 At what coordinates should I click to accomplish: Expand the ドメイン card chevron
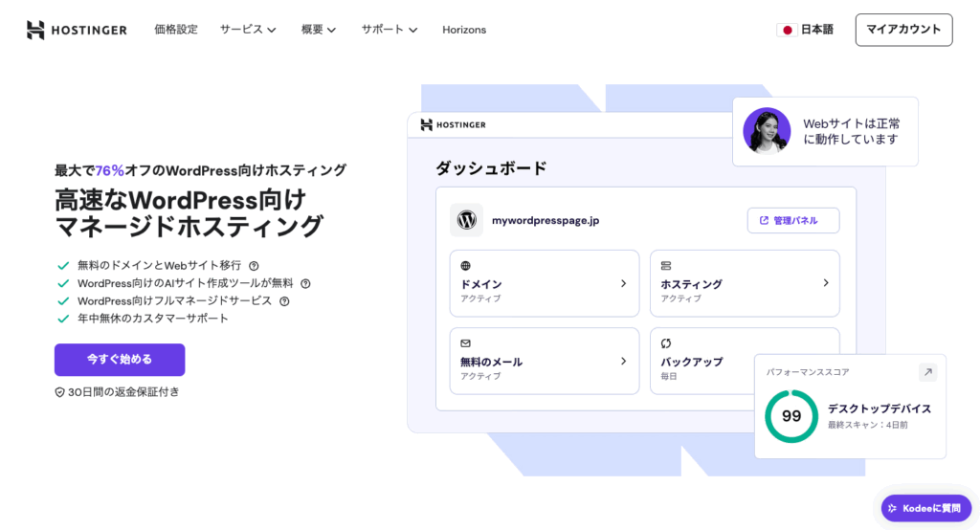[623, 283]
